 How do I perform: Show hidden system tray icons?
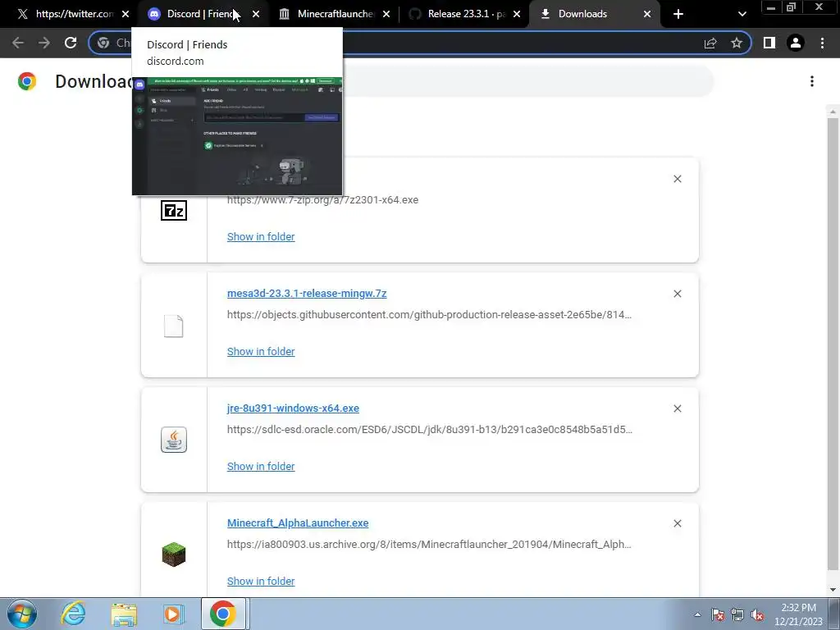tap(697, 614)
